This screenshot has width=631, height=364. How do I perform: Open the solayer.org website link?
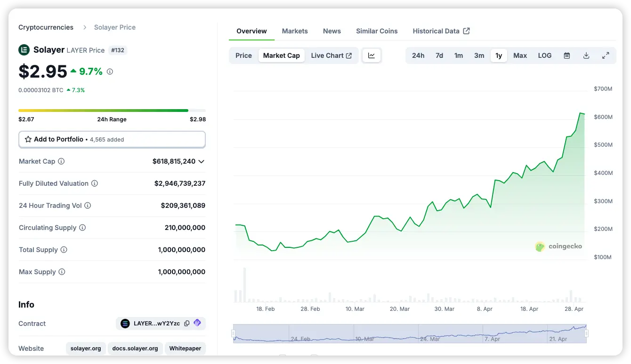(x=86, y=348)
